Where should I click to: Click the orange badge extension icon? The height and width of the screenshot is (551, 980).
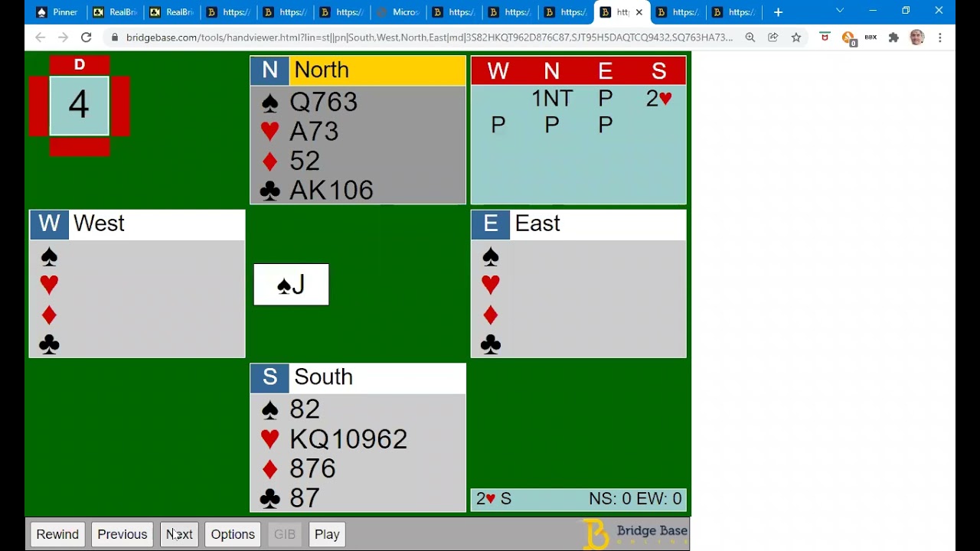tap(848, 38)
